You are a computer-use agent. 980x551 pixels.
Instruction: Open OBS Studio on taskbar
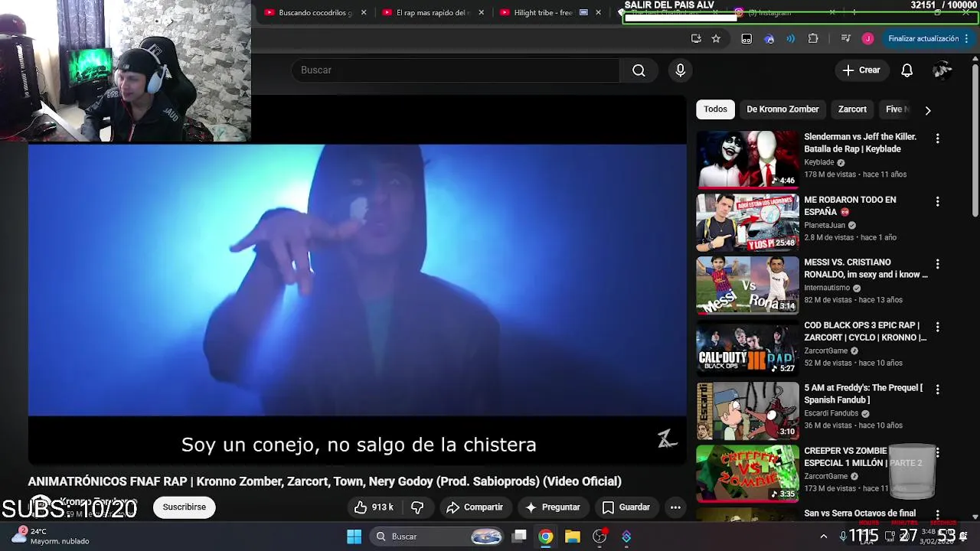pos(599,536)
